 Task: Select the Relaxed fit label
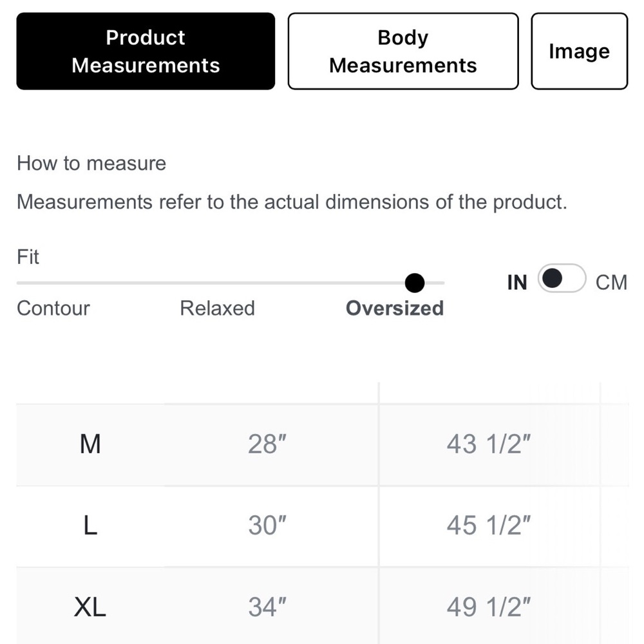(217, 308)
